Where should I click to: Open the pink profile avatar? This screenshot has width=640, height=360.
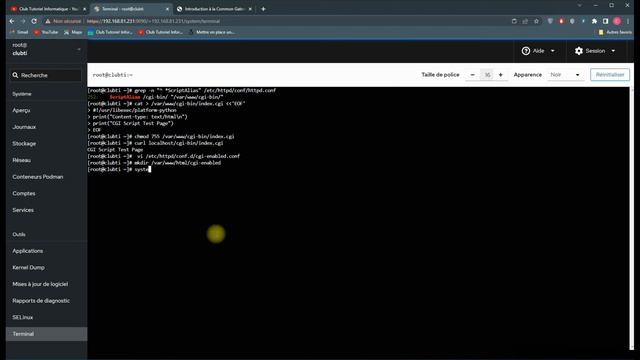[617, 21]
